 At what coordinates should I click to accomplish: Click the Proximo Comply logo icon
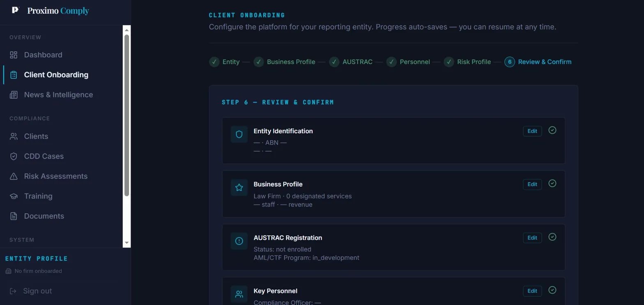coord(15,10)
